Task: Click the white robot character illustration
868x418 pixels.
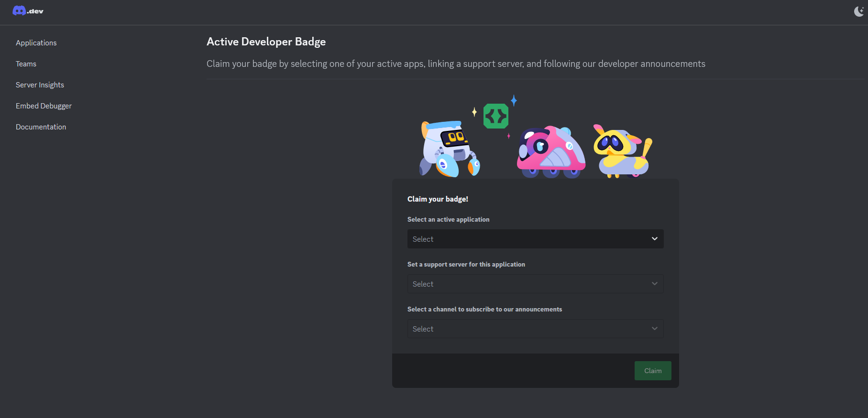Action: (449, 149)
